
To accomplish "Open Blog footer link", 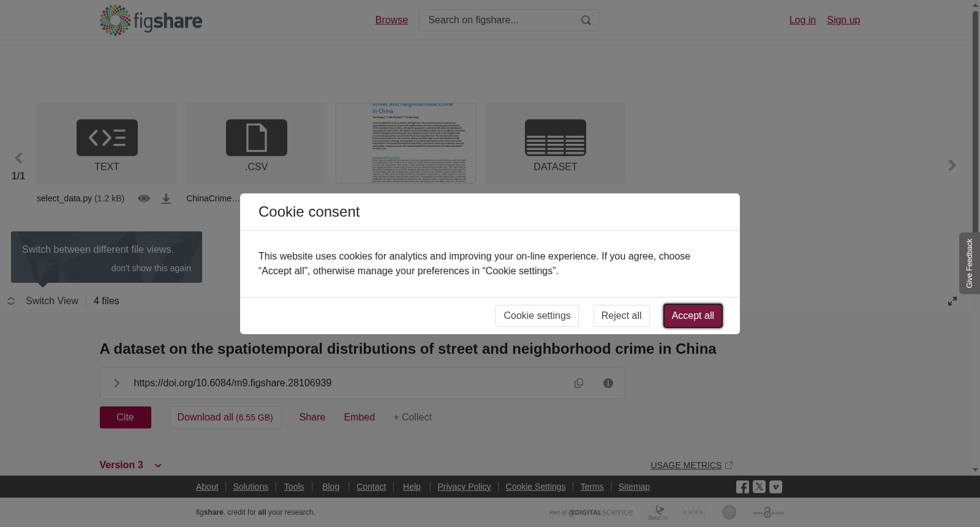I will click(331, 487).
